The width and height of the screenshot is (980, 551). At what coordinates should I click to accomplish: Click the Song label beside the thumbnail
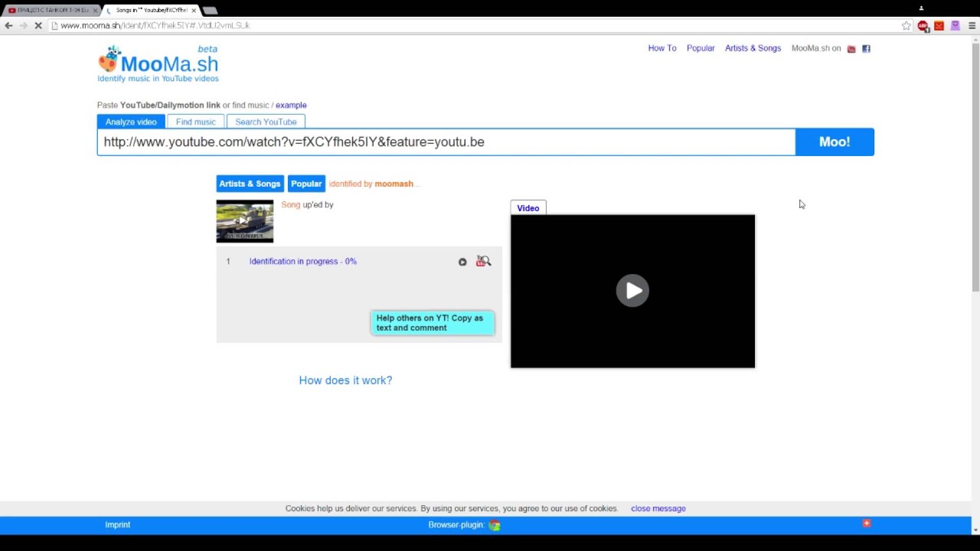tap(291, 205)
